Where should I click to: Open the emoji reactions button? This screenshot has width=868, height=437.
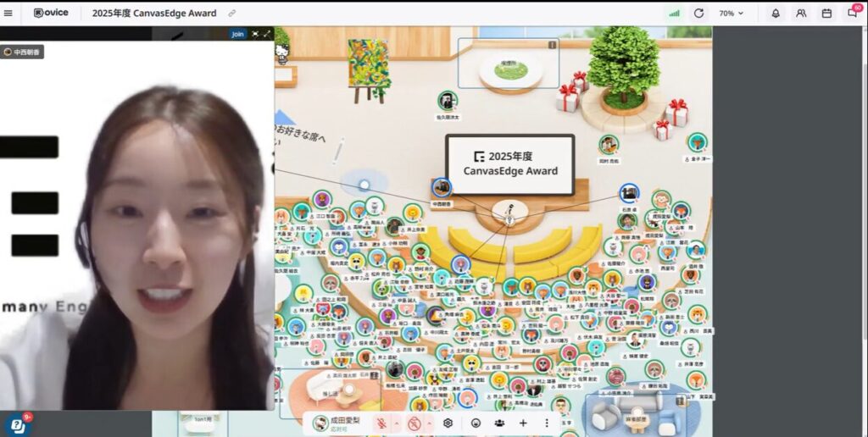point(476,423)
